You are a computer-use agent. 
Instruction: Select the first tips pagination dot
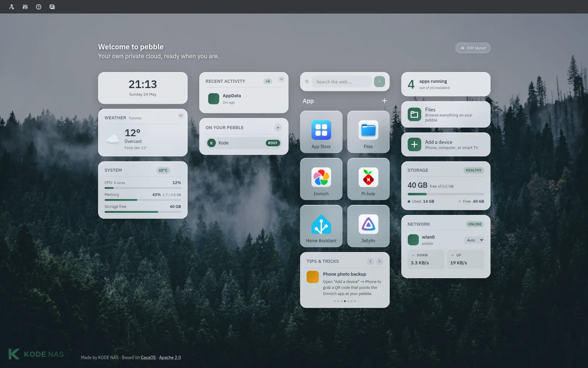334,301
